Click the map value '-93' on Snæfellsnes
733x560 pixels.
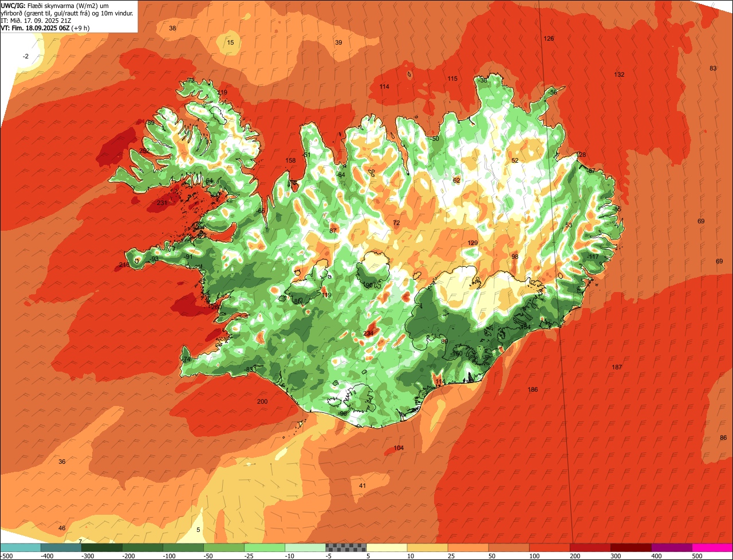(154, 259)
